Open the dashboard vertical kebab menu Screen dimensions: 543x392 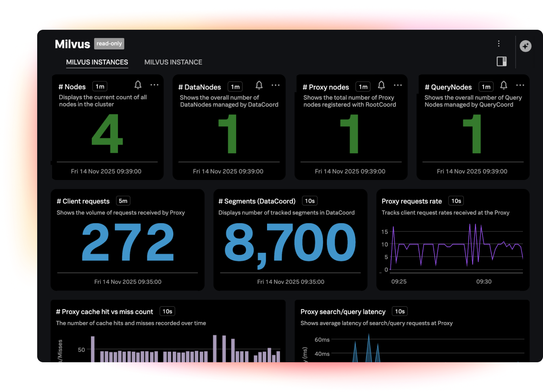(499, 44)
